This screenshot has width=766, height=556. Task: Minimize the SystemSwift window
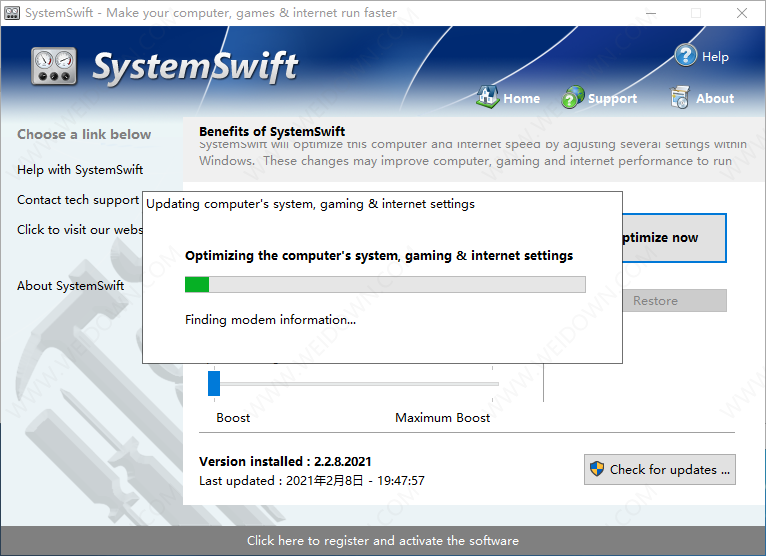(x=651, y=13)
